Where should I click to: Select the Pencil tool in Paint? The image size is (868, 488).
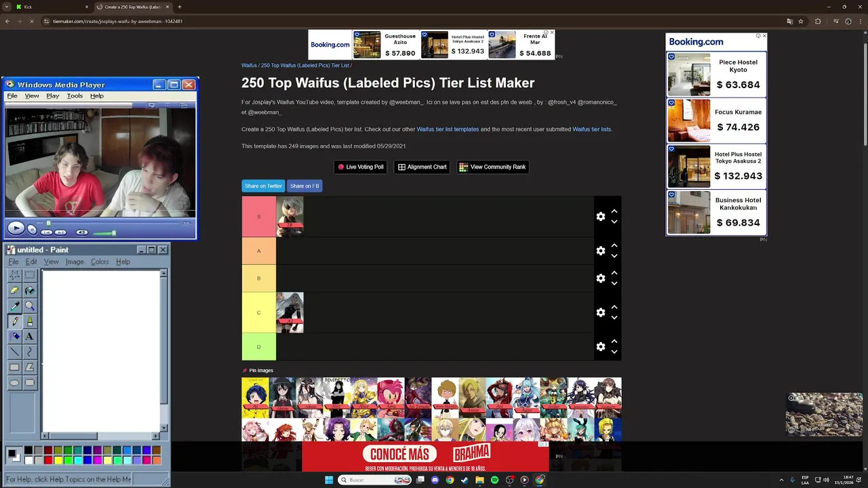[x=14, y=321]
